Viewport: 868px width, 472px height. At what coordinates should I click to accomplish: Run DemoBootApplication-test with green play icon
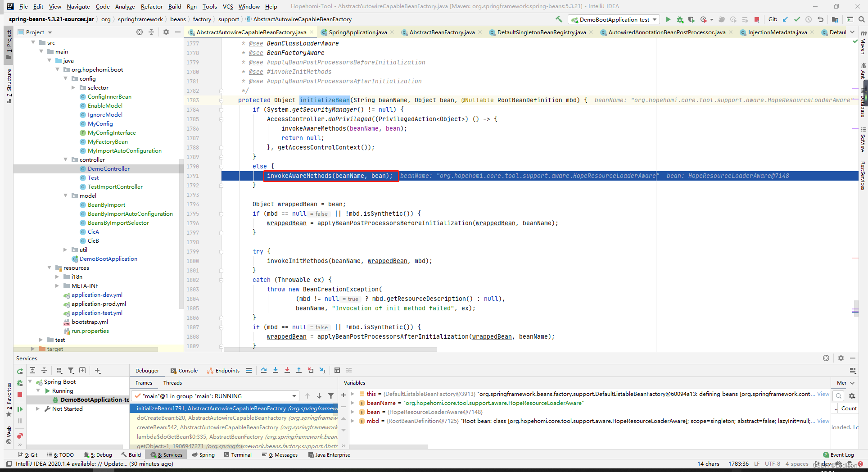coord(668,19)
